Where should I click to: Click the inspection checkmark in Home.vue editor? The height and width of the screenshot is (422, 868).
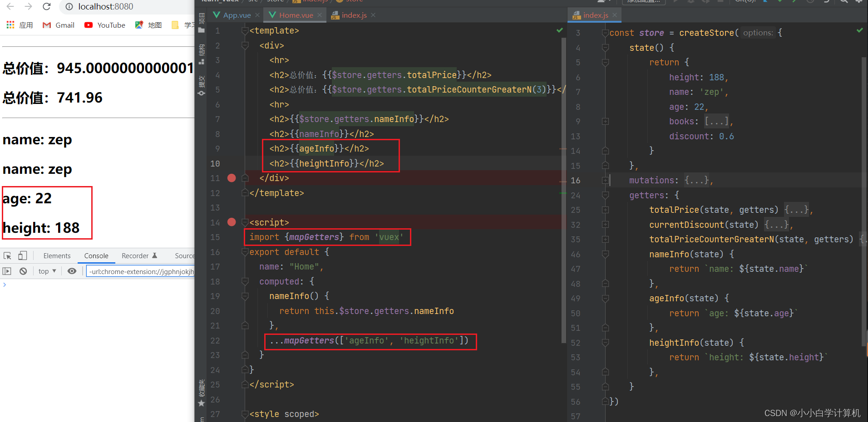tap(560, 30)
